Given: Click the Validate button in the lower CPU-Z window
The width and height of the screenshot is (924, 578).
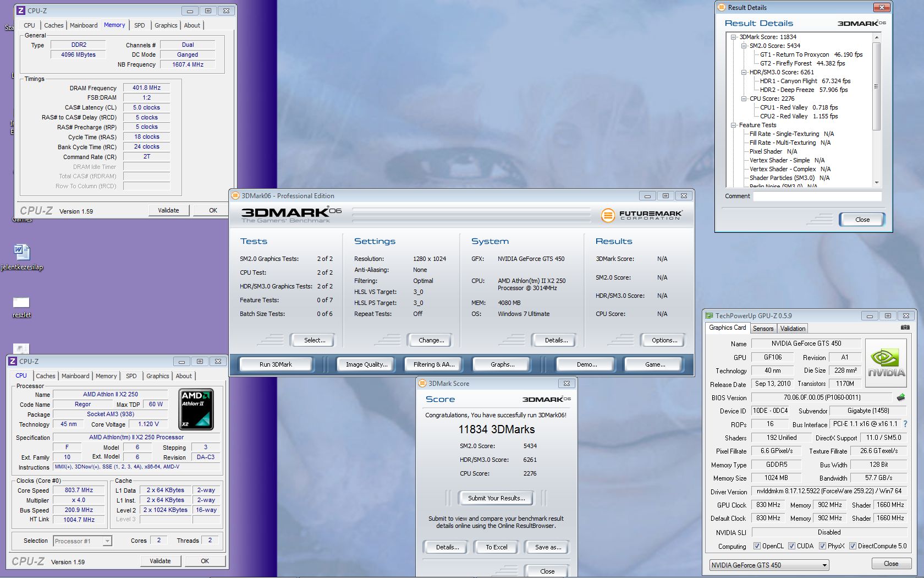Looking at the screenshot, I should [160, 561].
